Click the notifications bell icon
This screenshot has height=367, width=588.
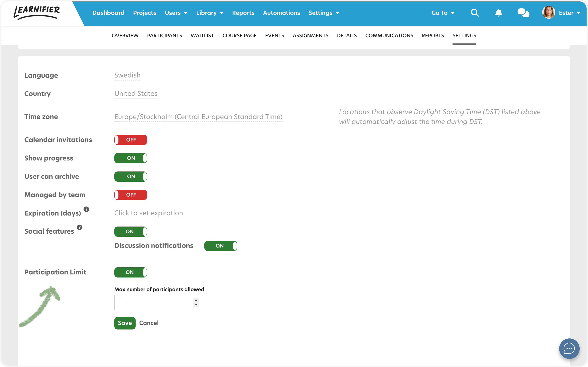pos(499,13)
